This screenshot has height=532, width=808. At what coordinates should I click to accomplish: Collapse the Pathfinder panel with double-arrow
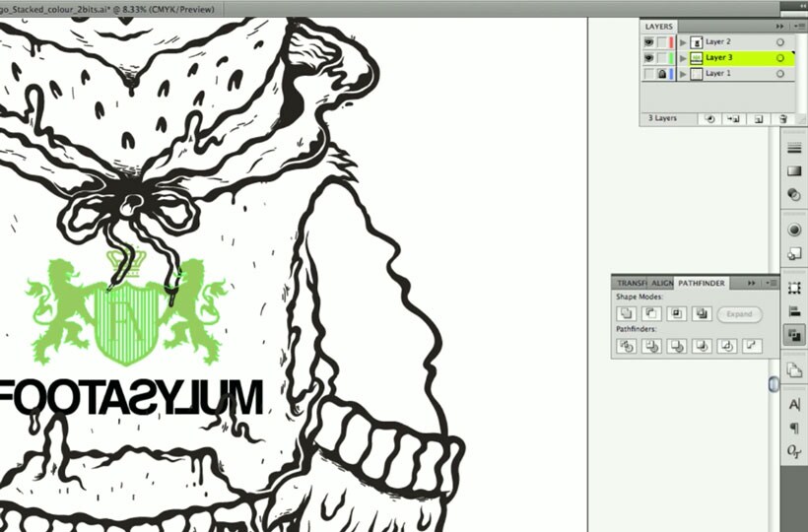point(751,283)
